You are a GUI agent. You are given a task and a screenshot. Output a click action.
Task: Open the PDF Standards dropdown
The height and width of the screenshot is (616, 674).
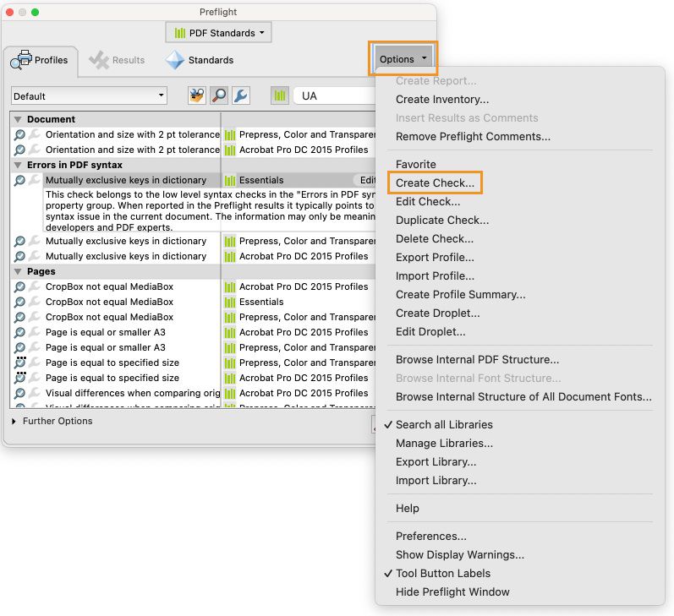pos(218,33)
